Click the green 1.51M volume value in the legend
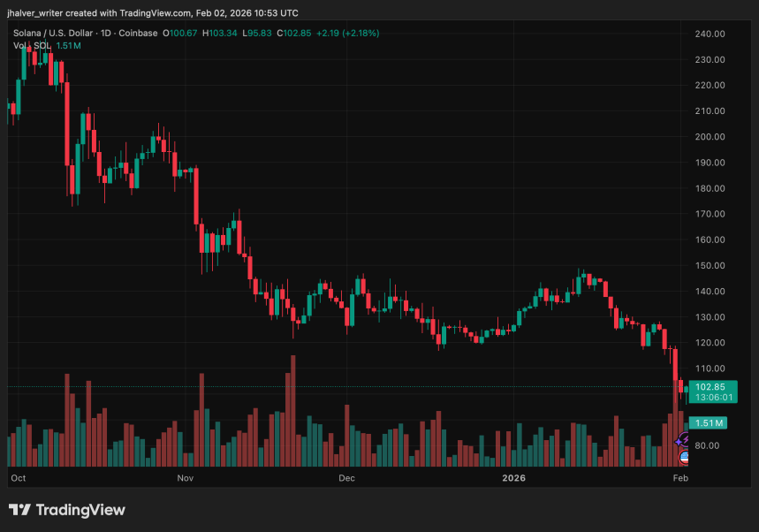 tap(69, 44)
